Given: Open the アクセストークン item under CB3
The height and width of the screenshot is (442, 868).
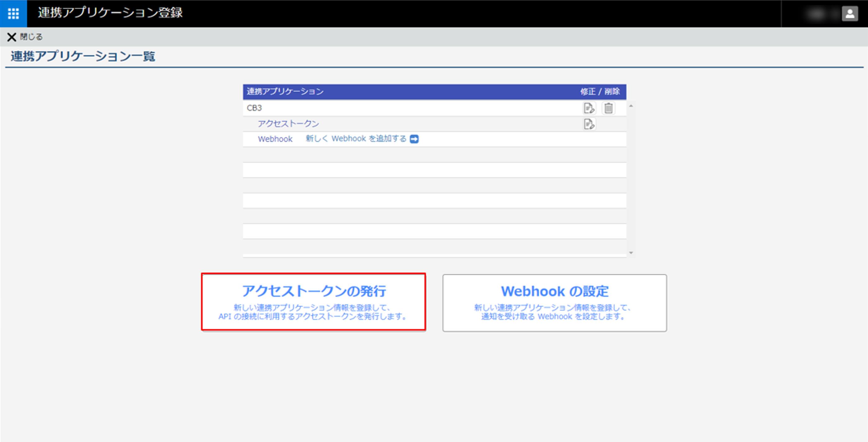Looking at the screenshot, I should point(288,124).
